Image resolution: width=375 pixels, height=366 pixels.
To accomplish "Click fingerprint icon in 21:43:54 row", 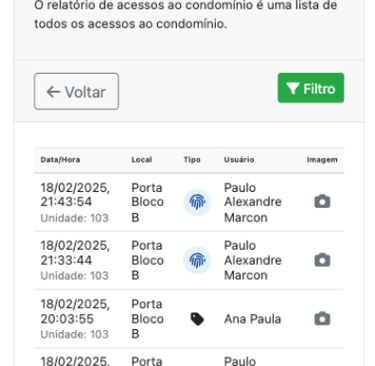I will [197, 202].
